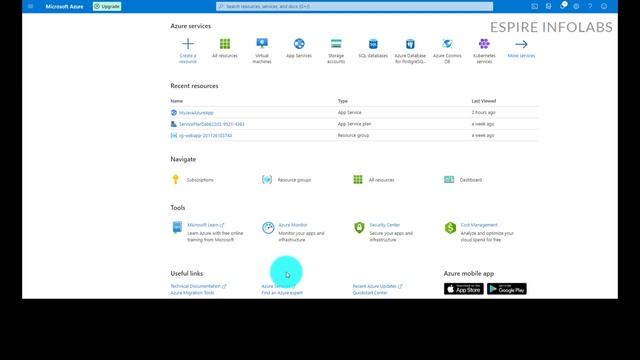Click the Google Play download badge
The image size is (640, 360).
pos(507,289)
